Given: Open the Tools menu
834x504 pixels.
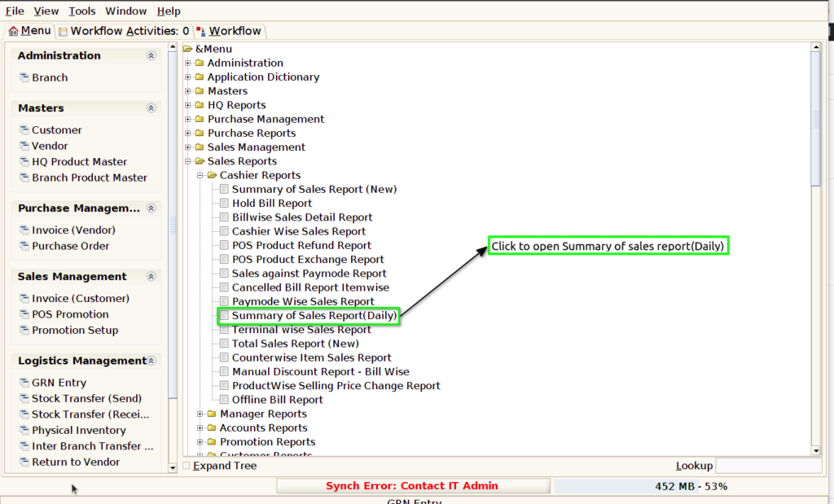Looking at the screenshot, I should click(82, 11).
